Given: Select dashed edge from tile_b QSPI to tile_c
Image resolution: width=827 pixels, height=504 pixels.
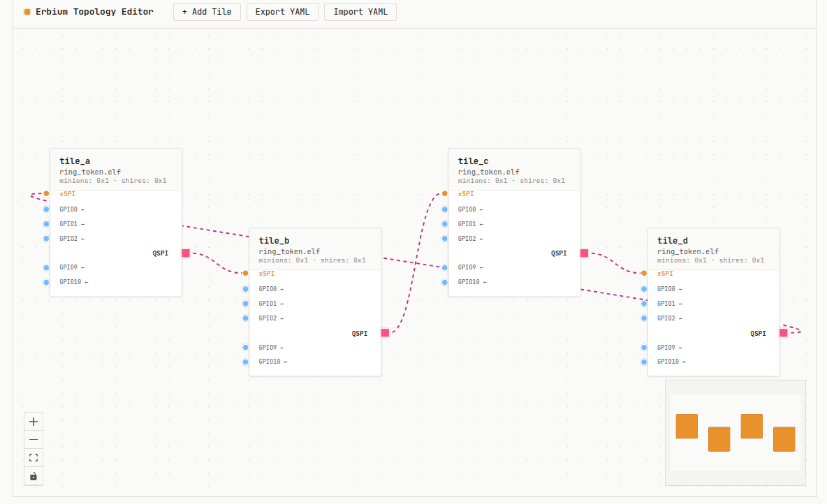Looking at the screenshot, I should click(415, 263).
